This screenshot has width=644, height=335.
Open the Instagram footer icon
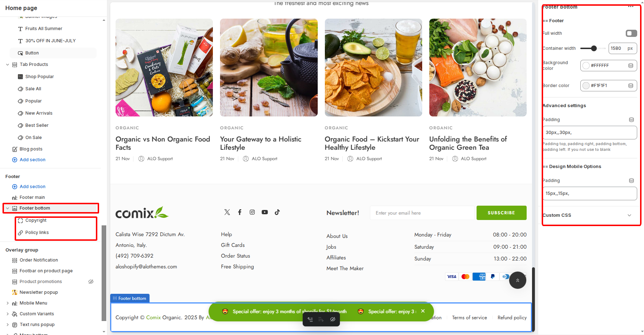(x=252, y=212)
